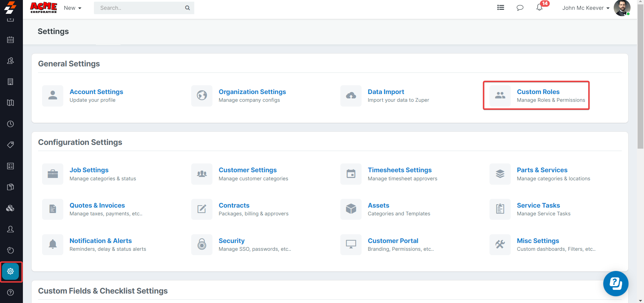Open Account Settings link
Screen dimensions: 644x303
coord(96,92)
